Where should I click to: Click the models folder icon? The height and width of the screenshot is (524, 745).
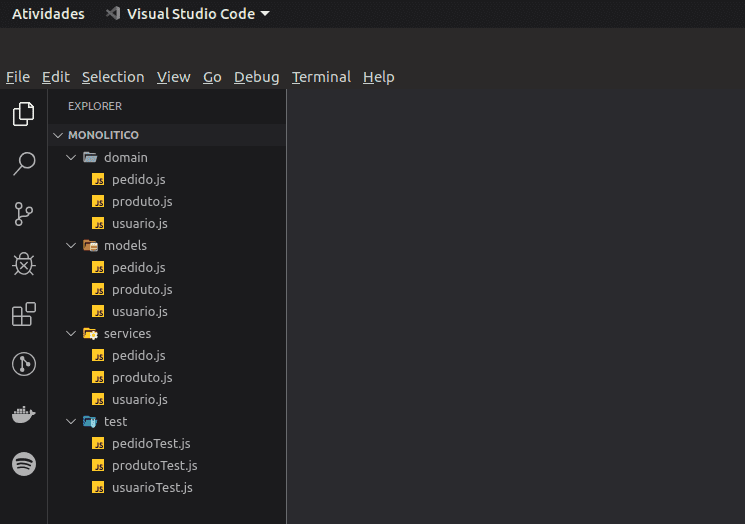(90, 246)
